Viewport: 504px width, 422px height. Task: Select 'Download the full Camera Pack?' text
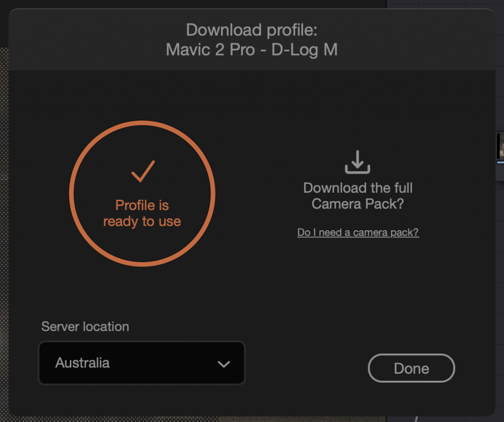pyautogui.click(x=358, y=196)
